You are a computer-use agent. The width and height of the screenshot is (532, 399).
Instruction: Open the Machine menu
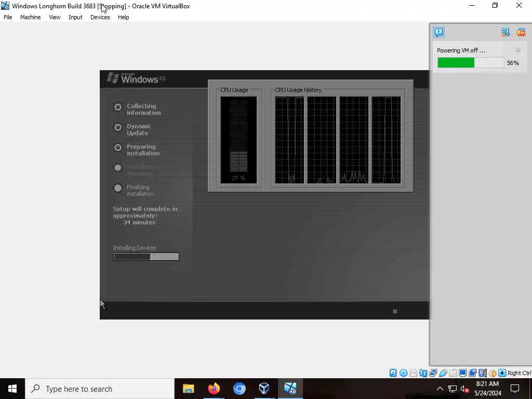pos(31,17)
